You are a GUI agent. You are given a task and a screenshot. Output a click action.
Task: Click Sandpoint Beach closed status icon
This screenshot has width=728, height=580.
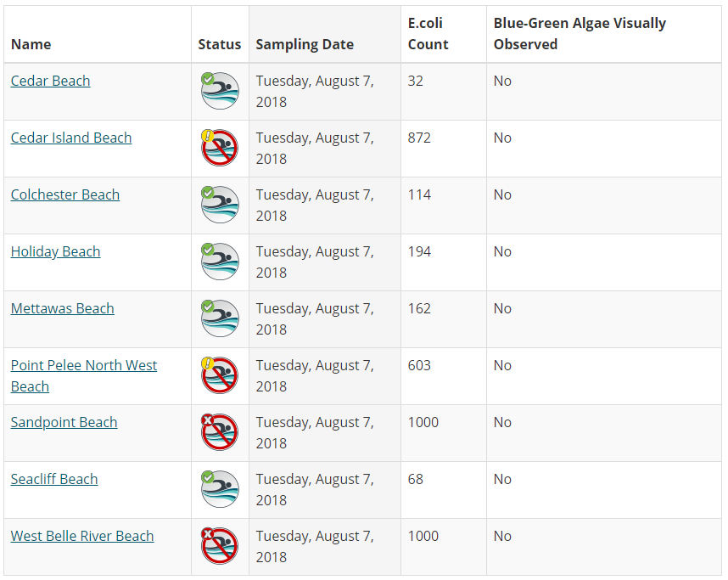(220, 432)
